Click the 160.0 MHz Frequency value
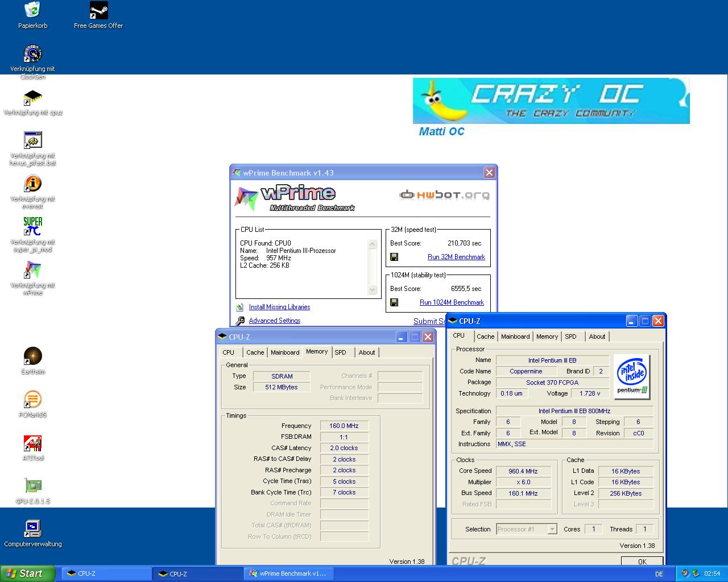Image resolution: width=728 pixels, height=582 pixels. [x=344, y=426]
